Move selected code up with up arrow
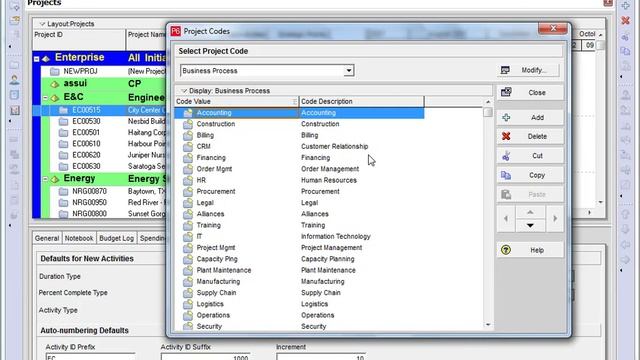Viewport: 640px width, 360px height. [530, 212]
